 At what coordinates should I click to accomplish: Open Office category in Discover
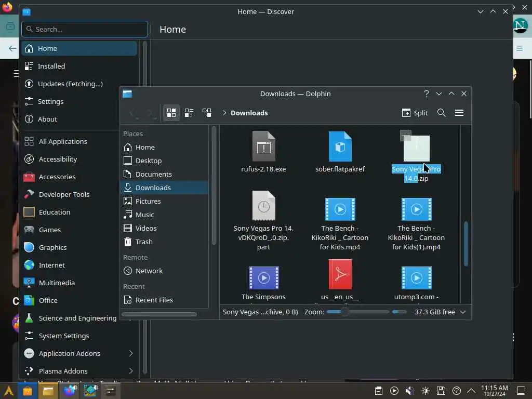[x=71, y=300]
